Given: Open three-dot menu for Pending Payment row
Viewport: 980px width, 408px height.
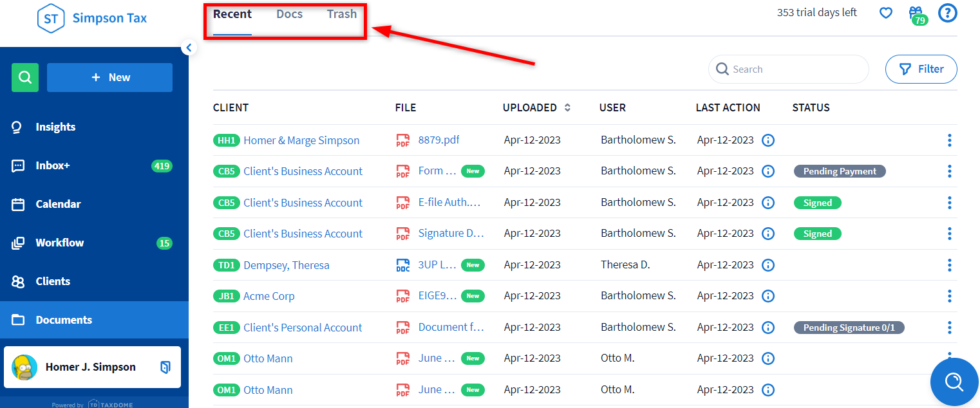Looking at the screenshot, I should [x=950, y=171].
